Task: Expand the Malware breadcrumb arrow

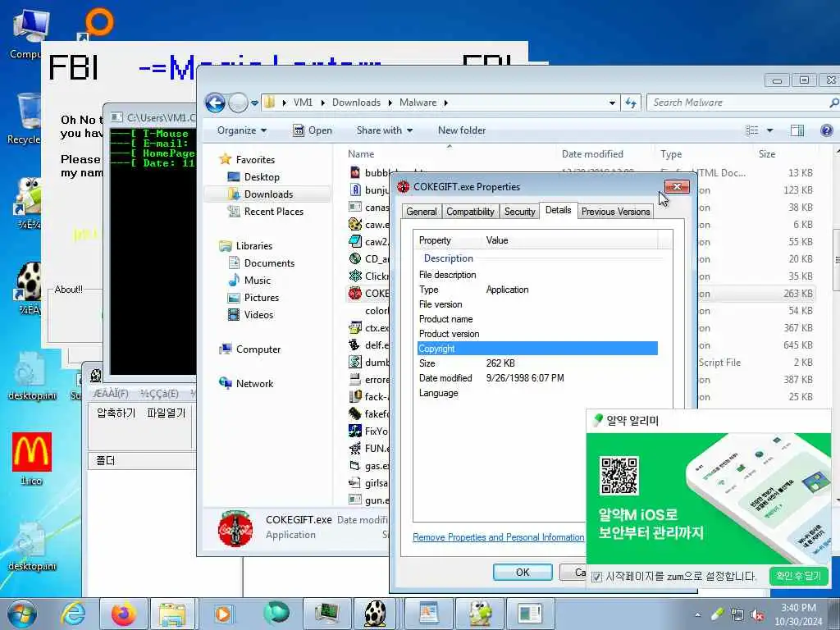Action: pos(445,103)
